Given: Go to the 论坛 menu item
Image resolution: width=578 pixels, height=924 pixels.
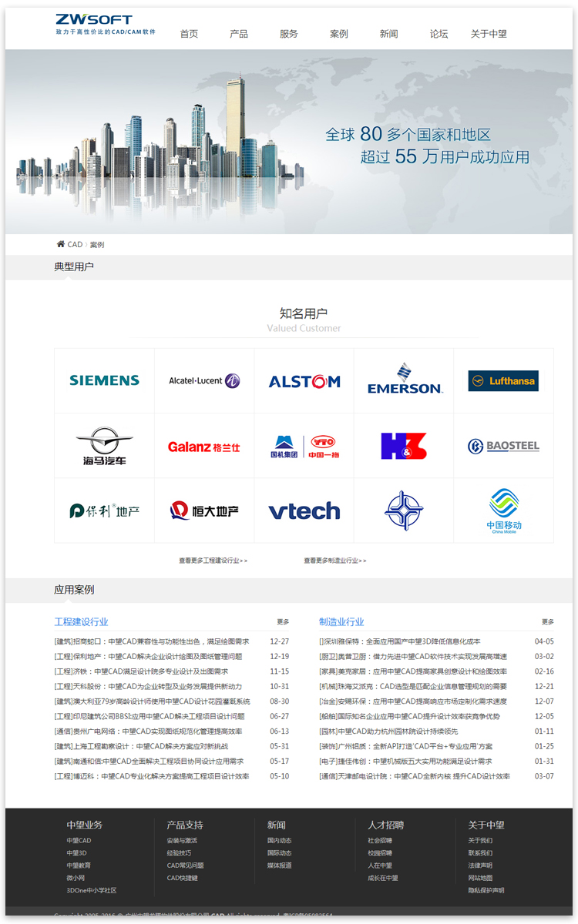Looking at the screenshot, I should tap(439, 34).
